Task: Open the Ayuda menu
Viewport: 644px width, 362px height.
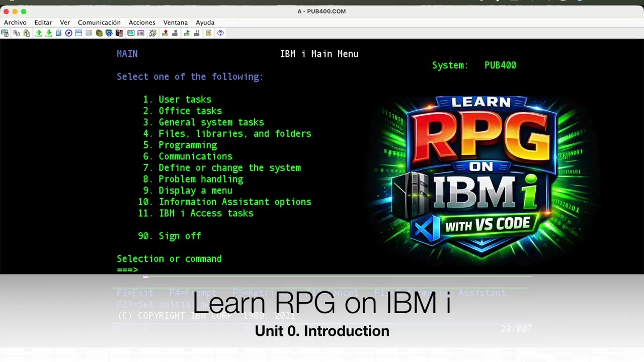Action: pyautogui.click(x=205, y=23)
